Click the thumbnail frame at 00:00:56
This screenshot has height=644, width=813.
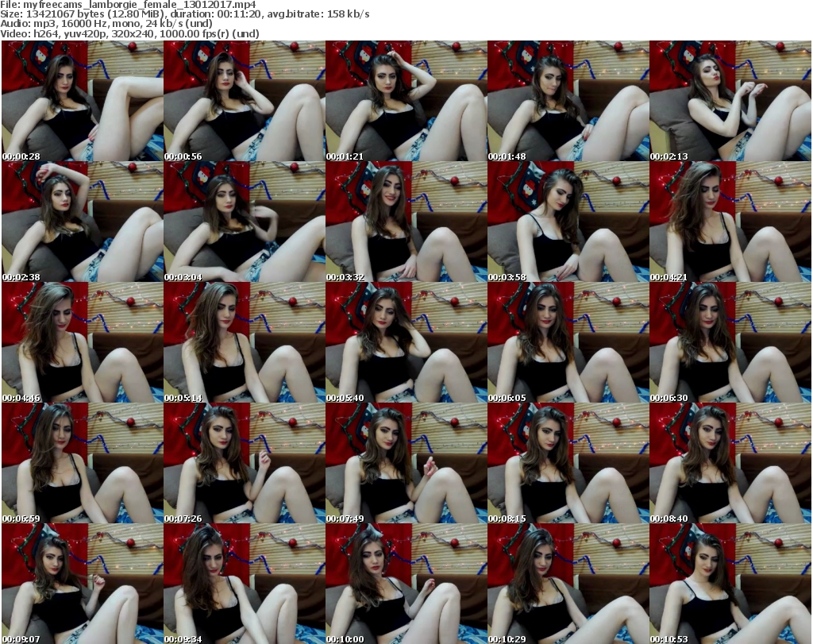click(245, 101)
